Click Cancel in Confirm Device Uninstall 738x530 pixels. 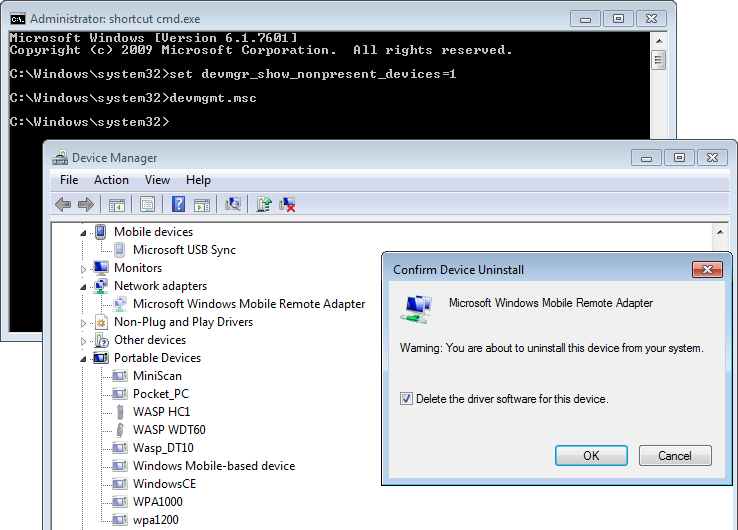[675, 456]
